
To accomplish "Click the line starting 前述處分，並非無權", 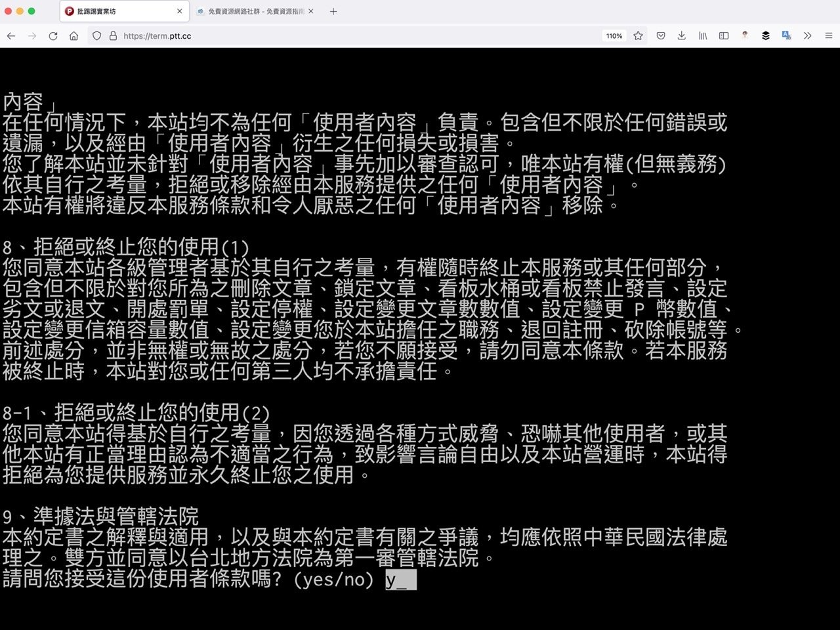I will (365, 351).
